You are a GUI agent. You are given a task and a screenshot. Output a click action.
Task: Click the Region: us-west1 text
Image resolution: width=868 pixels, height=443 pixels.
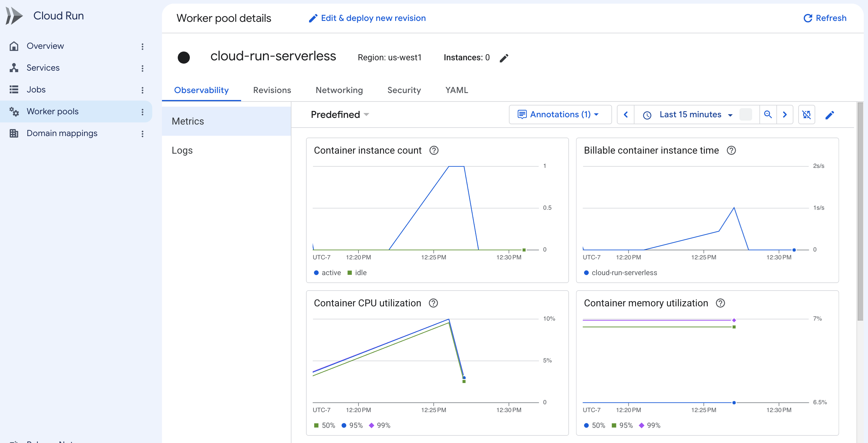coord(389,58)
